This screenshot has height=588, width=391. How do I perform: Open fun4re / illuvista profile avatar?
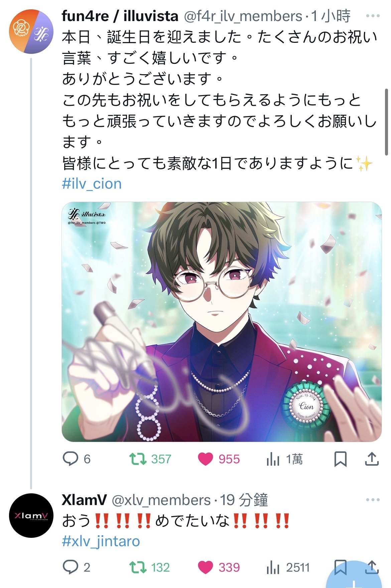[x=31, y=32]
